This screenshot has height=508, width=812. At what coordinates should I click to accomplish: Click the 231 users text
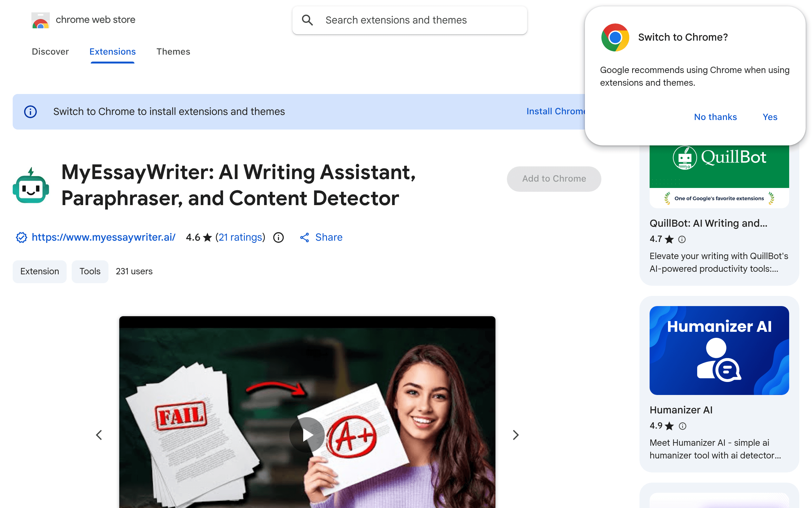tap(134, 271)
